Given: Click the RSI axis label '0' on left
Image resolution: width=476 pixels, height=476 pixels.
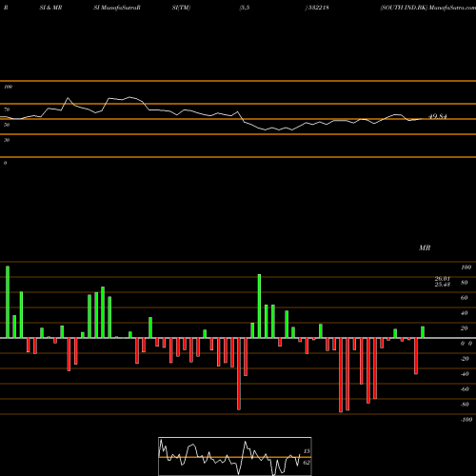Looking at the screenshot, I should (5, 163).
